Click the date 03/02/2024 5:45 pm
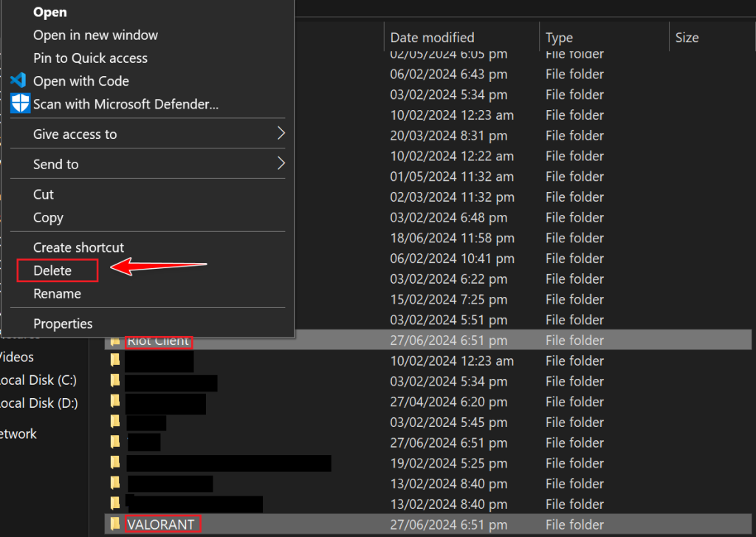This screenshot has height=537, width=756. pyautogui.click(x=448, y=423)
